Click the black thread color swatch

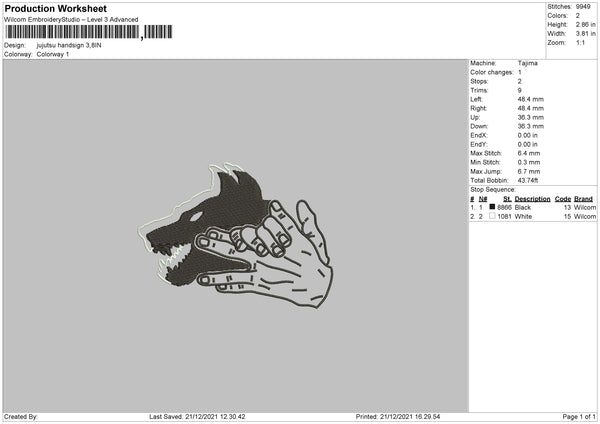click(492, 207)
